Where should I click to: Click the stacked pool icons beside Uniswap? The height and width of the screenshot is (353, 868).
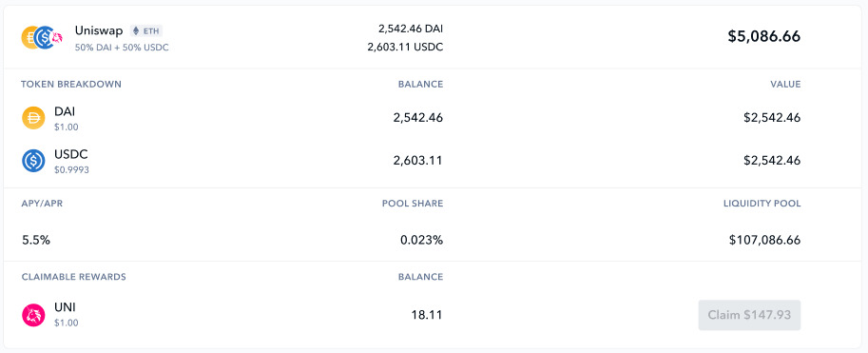click(42, 37)
